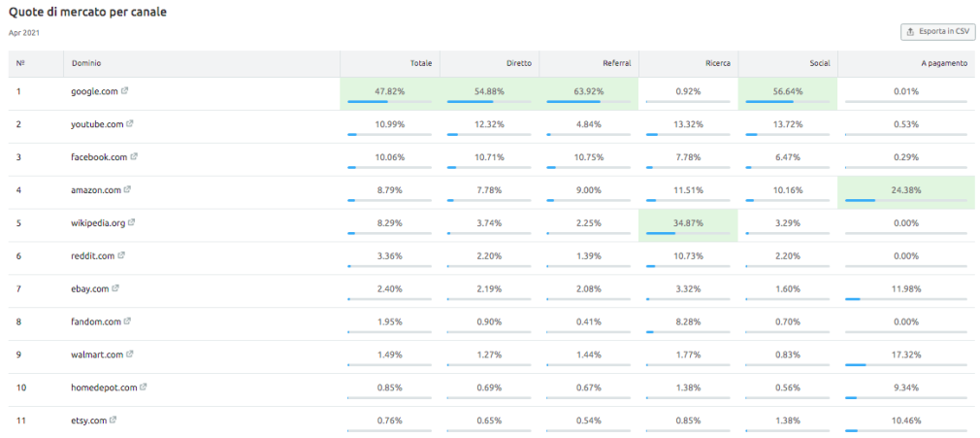
Task: Click google.com Totale progress bar under 47.82%
Action: 389,101
